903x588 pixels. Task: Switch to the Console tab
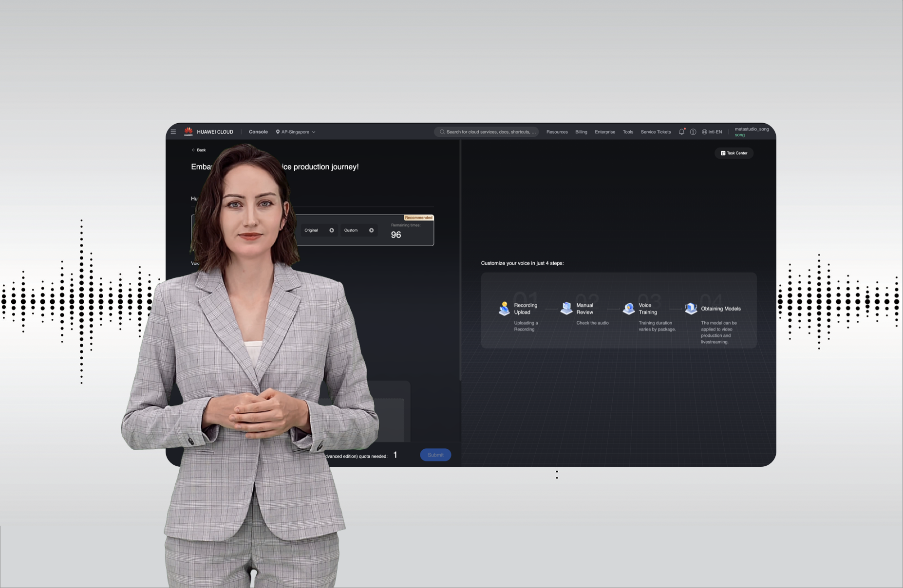[258, 131]
